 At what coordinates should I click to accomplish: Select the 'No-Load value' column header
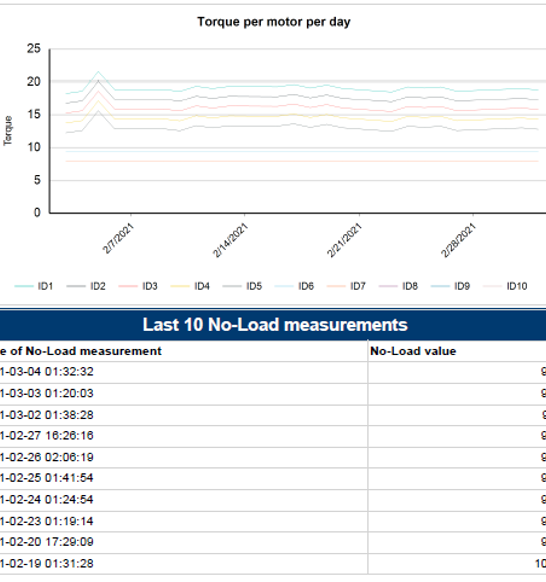pos(413,351)
